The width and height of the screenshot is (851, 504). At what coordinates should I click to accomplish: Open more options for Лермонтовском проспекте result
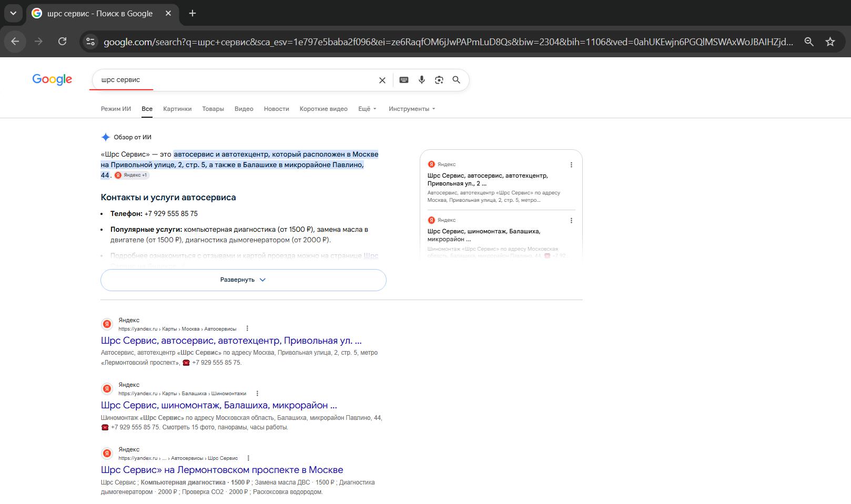pos(248,458)
